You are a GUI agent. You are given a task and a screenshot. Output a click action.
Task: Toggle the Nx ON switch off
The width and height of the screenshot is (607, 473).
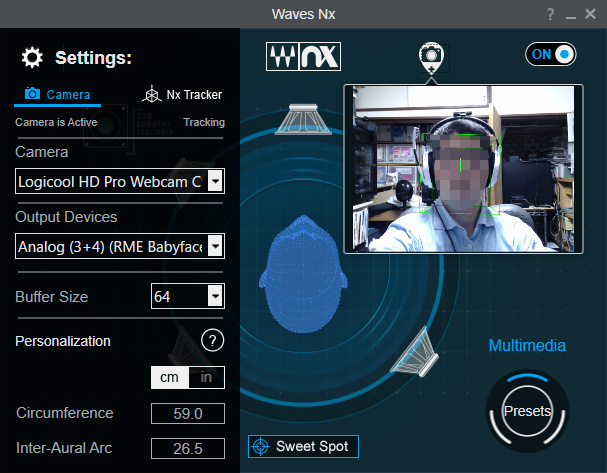tap(551, 55)
